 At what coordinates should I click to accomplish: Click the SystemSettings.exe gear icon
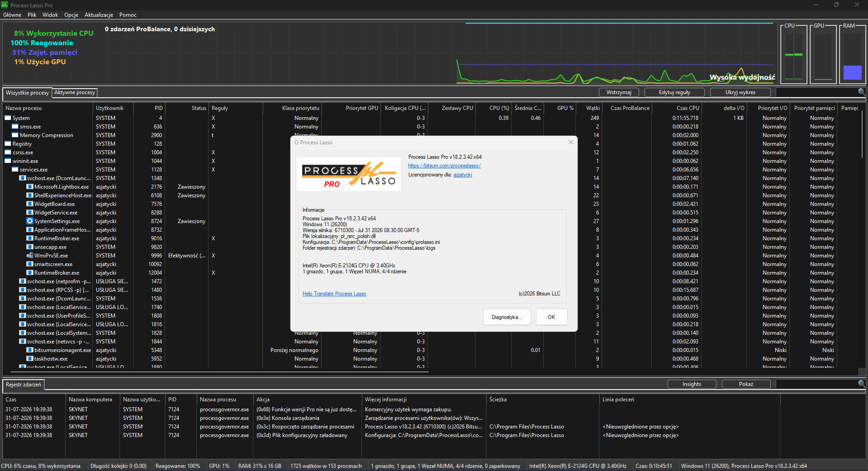click(30, 221)
